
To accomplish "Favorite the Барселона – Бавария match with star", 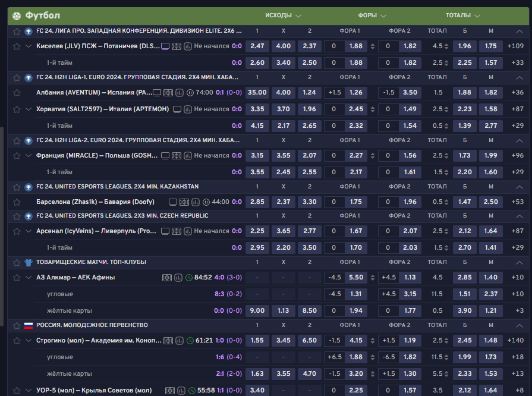I will (17, 202).
